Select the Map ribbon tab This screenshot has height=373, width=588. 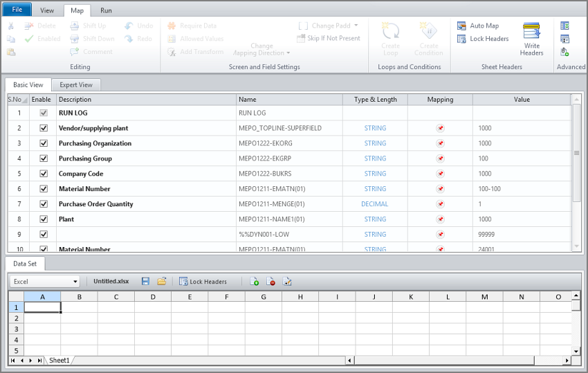77,10
